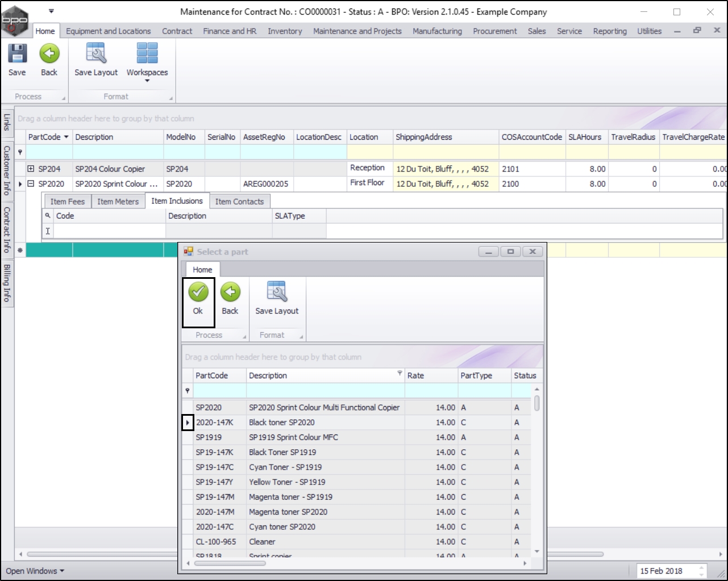Image resolution: width=728 pixels, height=581 pixels.
Task: Sort parts by the Rate column header
Action: [431, 375]
